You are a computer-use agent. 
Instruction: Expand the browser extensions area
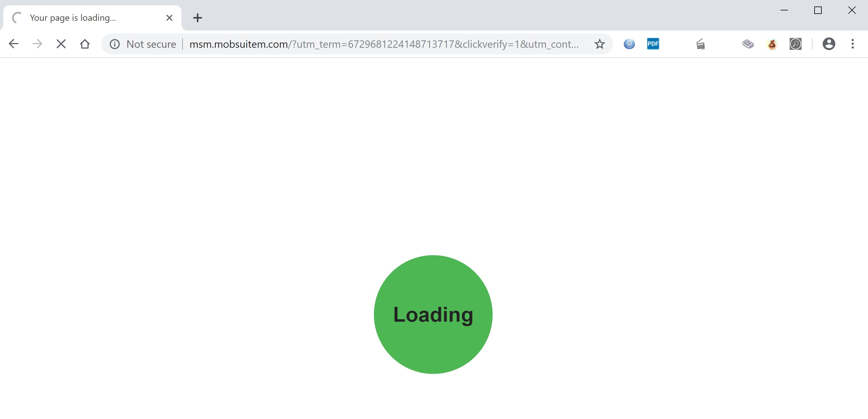(x=700, y=44)
